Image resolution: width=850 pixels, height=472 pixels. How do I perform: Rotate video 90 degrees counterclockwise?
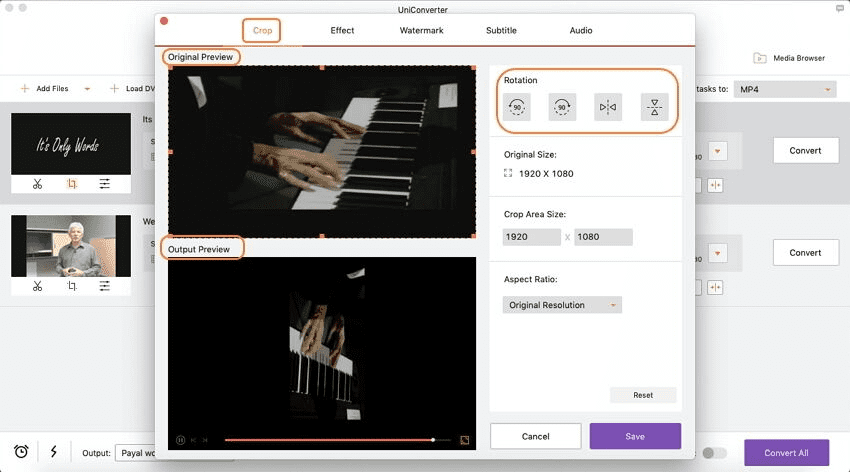point(516,107)
